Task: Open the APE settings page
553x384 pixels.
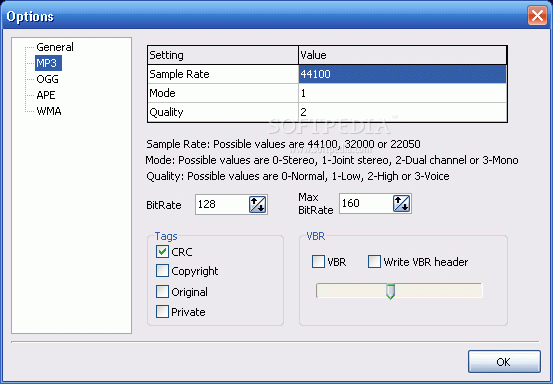Action: 46,95
